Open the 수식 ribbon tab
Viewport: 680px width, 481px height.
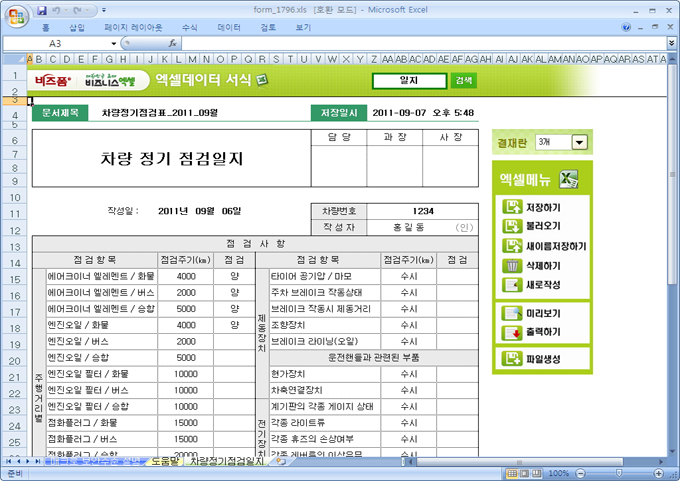(190, 28)
